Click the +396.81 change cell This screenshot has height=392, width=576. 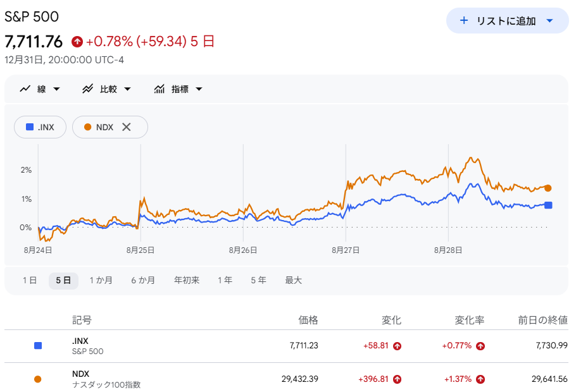pos(373,379)
